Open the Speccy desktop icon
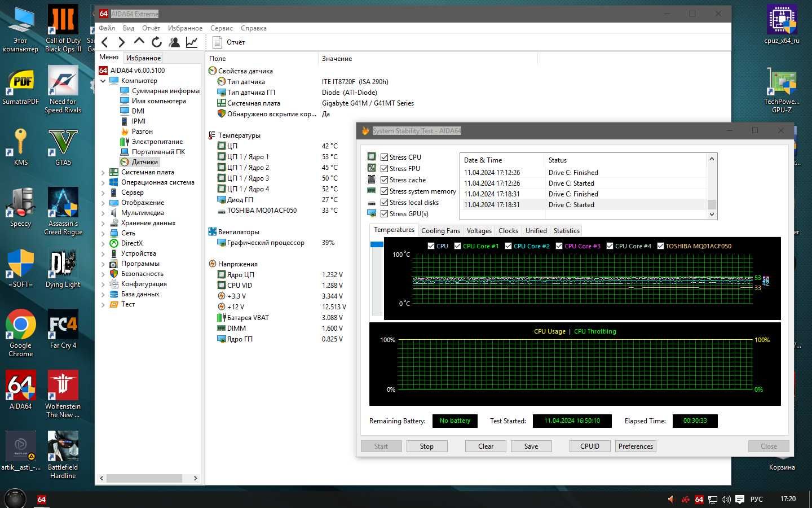 coord(21,207)
